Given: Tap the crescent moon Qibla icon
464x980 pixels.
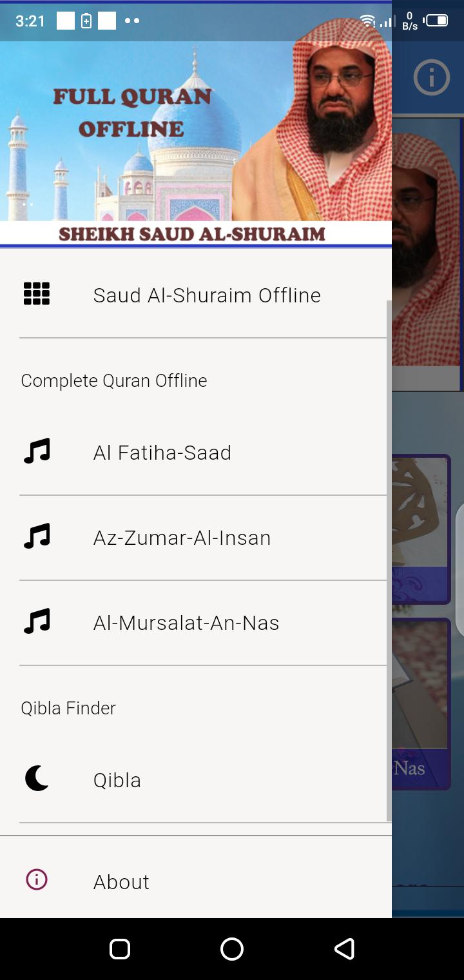Looking at the screenshot, I should click(x=37, y=779).
